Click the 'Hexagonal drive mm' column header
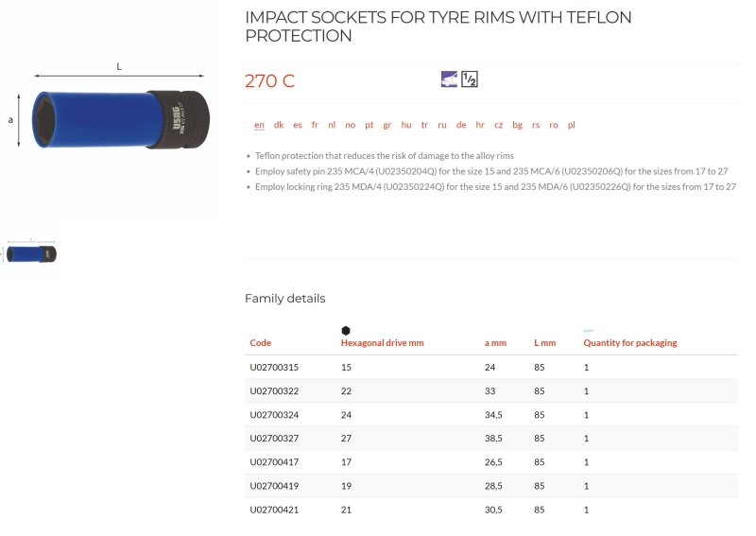The height and width of the screenshot is (536, 756). click(383, 343)
